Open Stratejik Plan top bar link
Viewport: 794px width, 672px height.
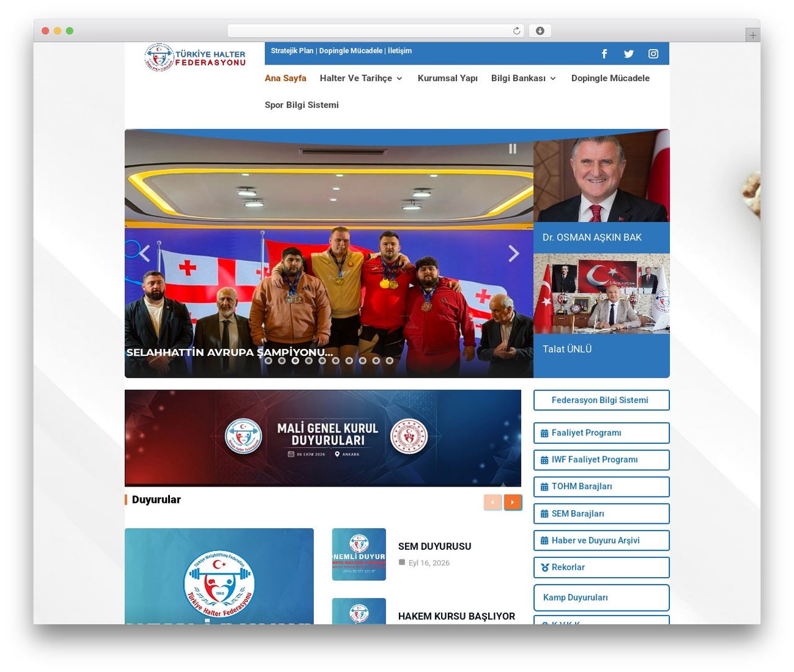[x=292, y=51]
